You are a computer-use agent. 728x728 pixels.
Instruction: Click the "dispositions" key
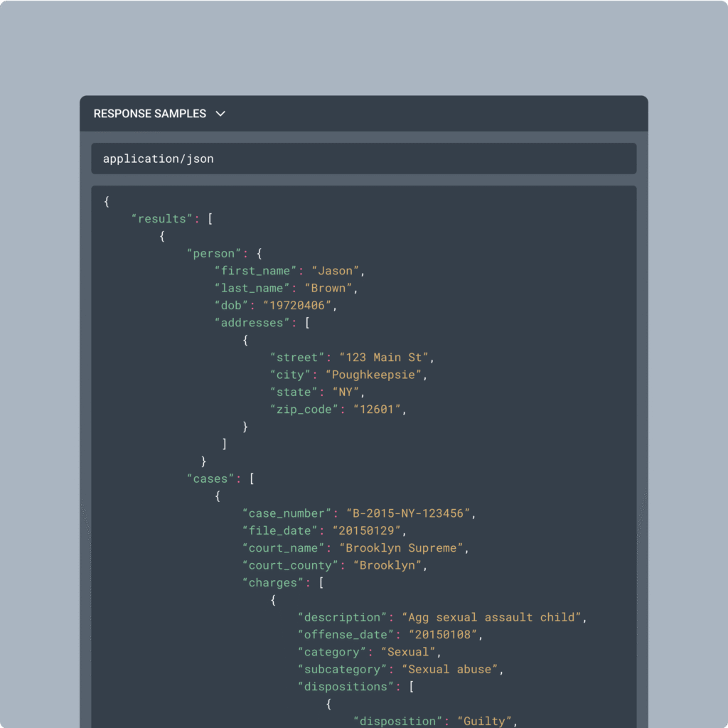pos(346,687)
